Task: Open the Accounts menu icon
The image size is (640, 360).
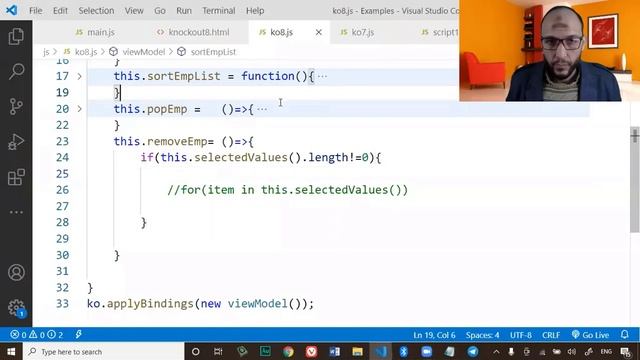Action: [x=16, y=272]
